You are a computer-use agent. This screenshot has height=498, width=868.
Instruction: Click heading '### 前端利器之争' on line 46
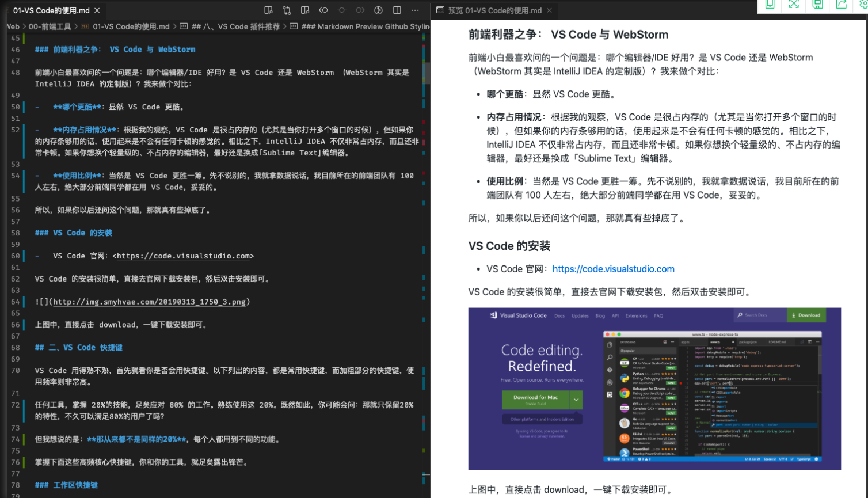pos(115,50)
